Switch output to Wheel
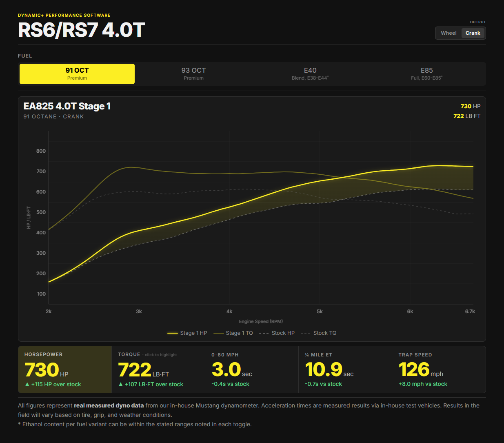The image size is (504, 443). (448, 33)
